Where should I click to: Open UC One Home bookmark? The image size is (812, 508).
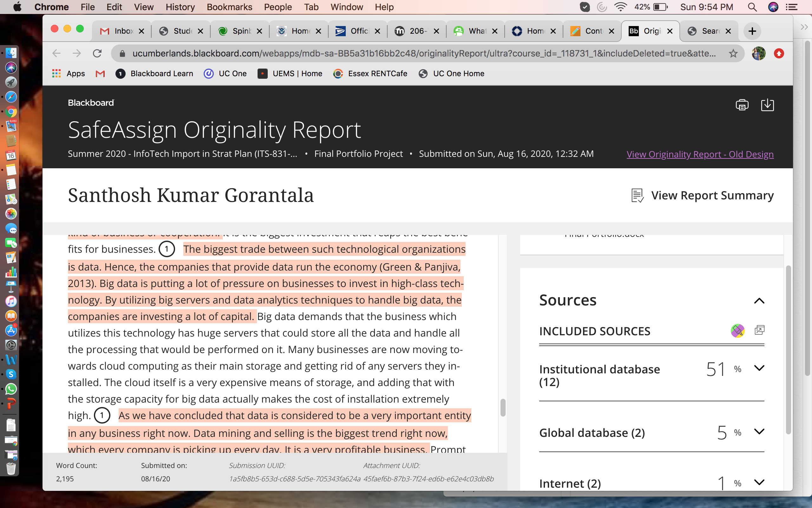451,74
